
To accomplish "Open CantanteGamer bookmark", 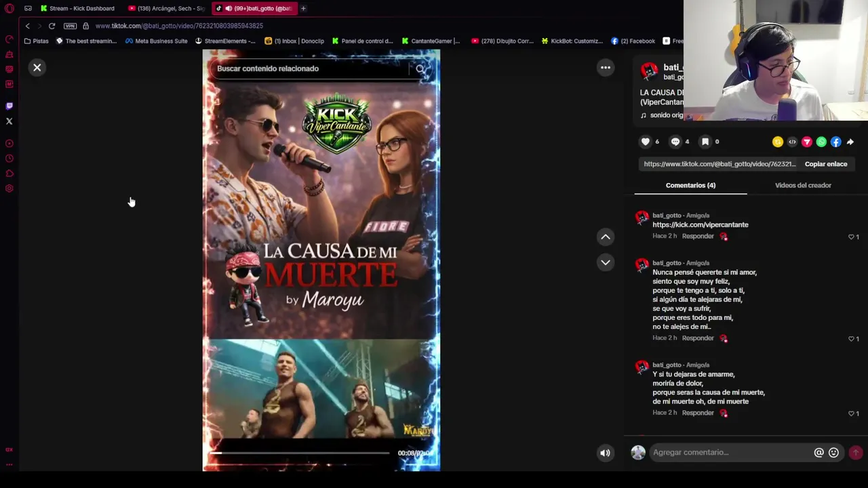I will (x=431, y=41).
